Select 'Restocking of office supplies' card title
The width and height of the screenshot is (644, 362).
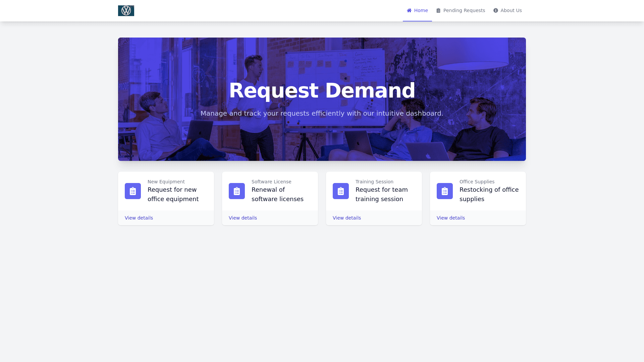point(489,194)
